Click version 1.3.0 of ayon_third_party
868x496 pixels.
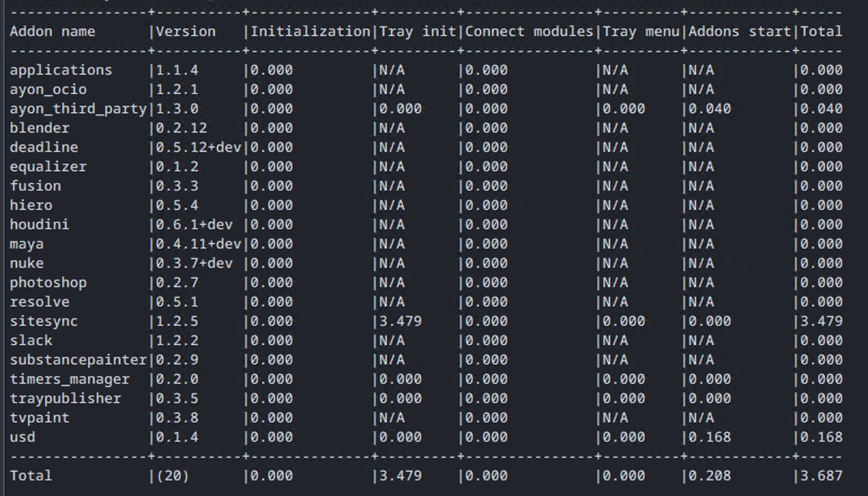click(177, 109)
